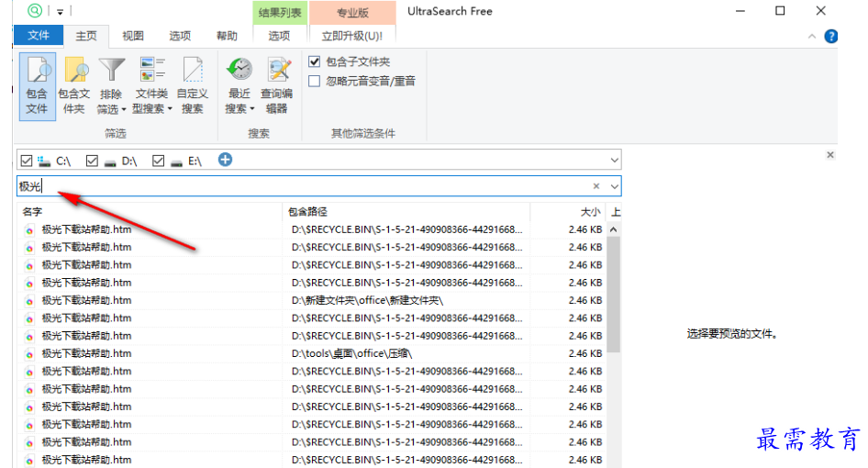
Task: Expand the search history dropdown arrow
Action: click(x=614, y=186)
